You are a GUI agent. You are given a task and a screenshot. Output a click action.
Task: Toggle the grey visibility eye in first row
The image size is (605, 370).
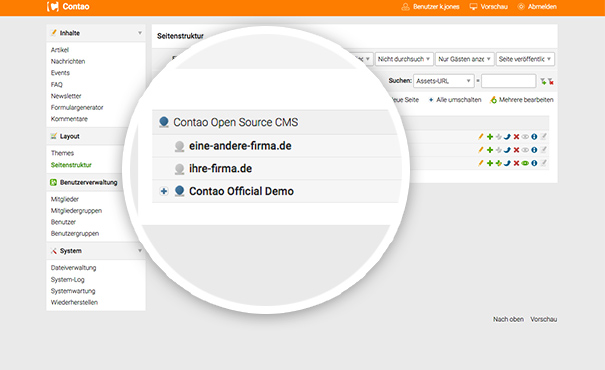[x=525, y=137]
